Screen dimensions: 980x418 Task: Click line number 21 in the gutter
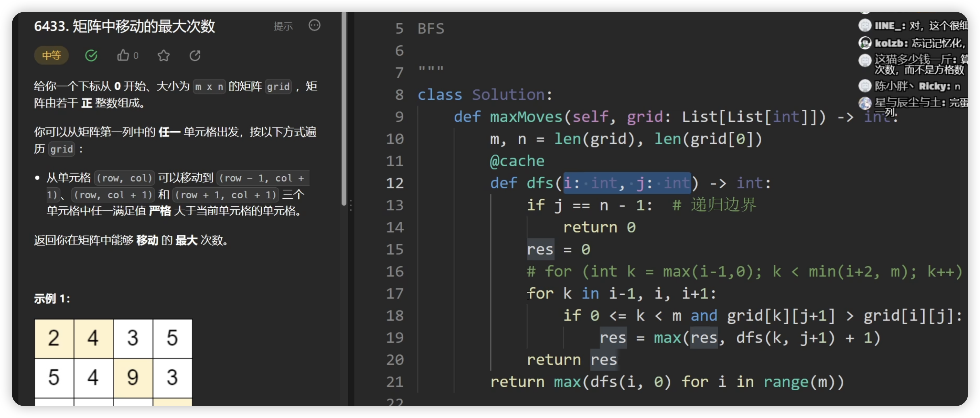[395, 382]
